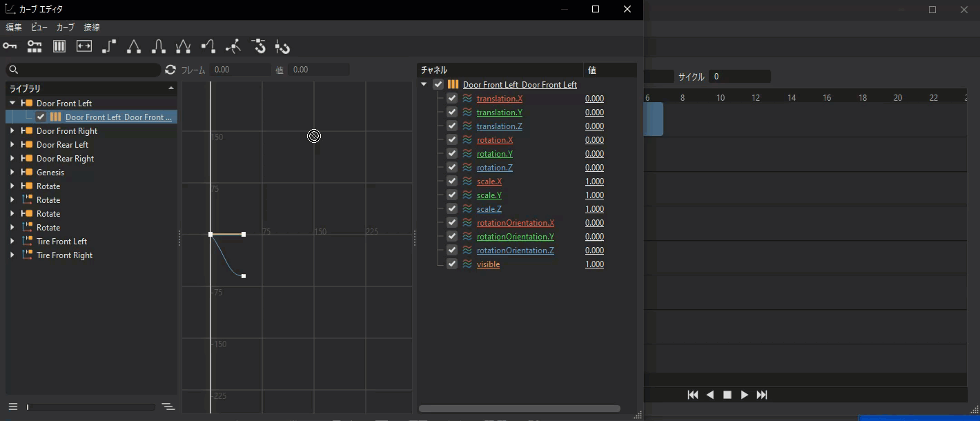Click the track icon of Tire Front Left
Image resolution: width=980 pixels, height=421 pixels.
tap(28, 242)
